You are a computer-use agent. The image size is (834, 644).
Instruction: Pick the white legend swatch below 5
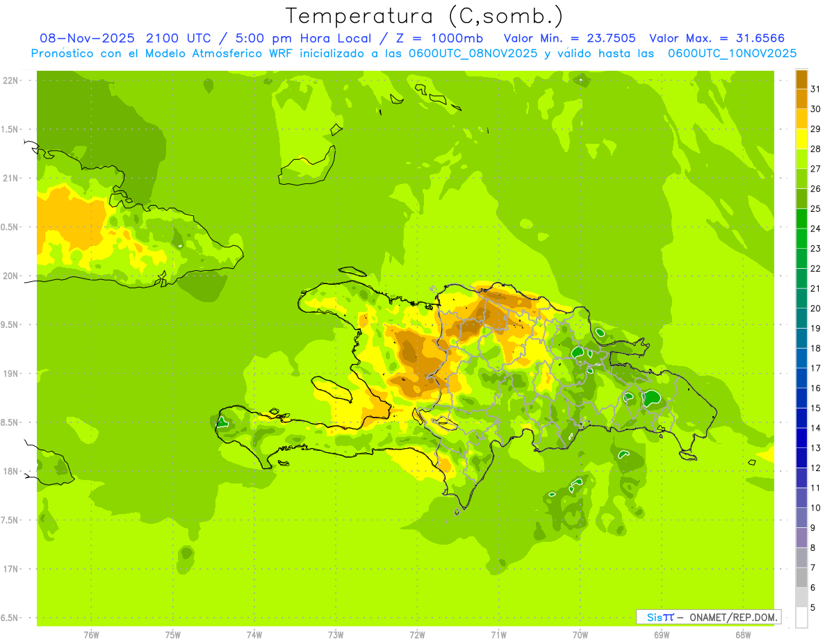coord(801,617)
